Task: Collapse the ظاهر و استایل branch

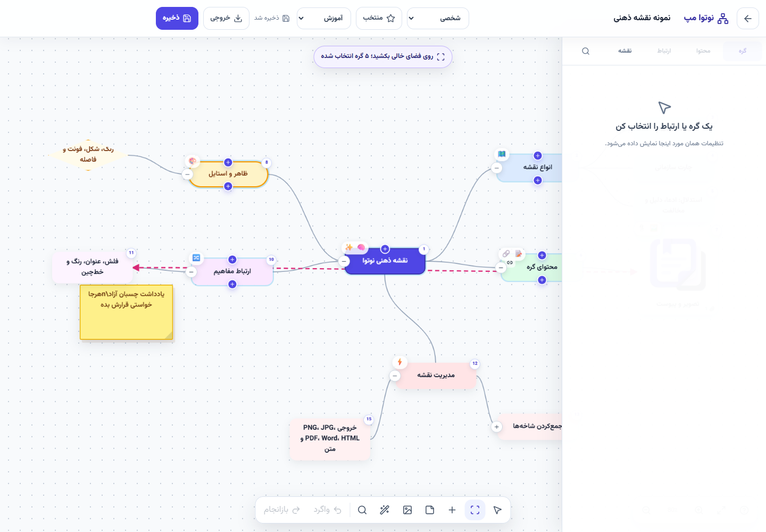Action: 187,174
